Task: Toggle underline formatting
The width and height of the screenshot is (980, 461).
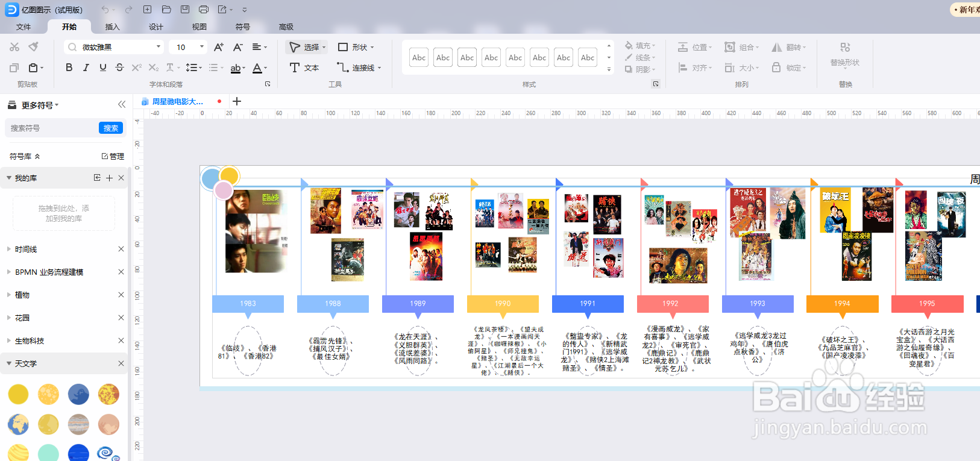Action: pos(103,67)
